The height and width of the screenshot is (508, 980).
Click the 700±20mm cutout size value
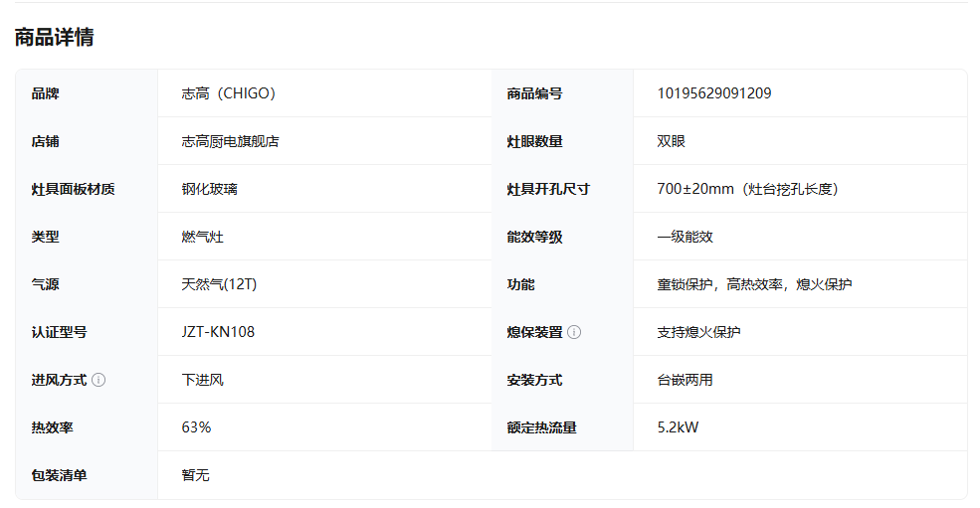pyautogui.click(x=749, y=189)
